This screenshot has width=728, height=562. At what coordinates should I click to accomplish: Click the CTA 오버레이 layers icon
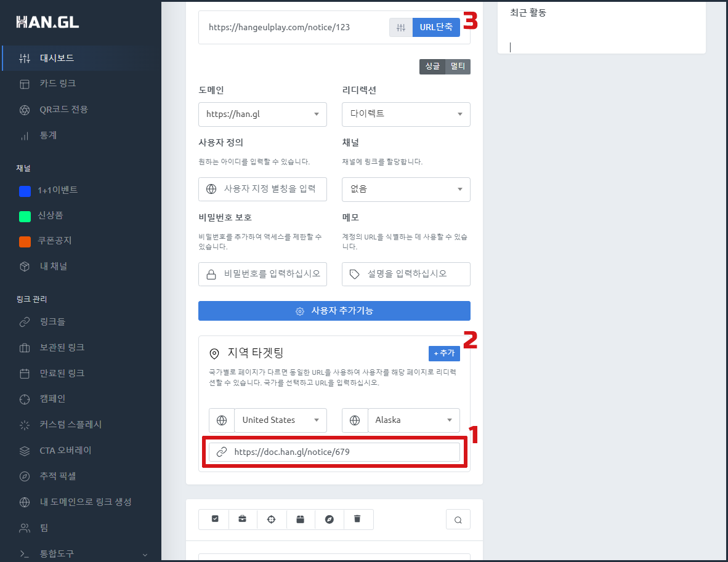pos(25,451)
